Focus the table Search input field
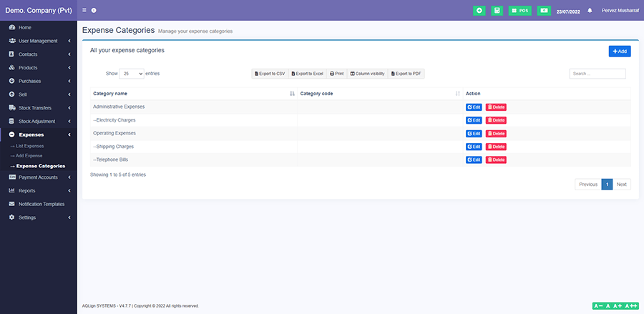Image resolution: width=644 pixels, height=314 pixels. pyautogui.click(x=597, y=74)
